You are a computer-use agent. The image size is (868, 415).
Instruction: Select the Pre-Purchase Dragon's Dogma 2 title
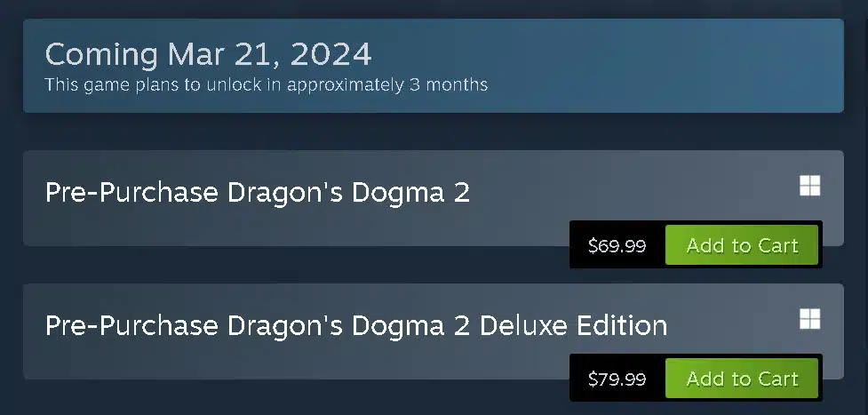pyautogui.click(x=258, y=192)
